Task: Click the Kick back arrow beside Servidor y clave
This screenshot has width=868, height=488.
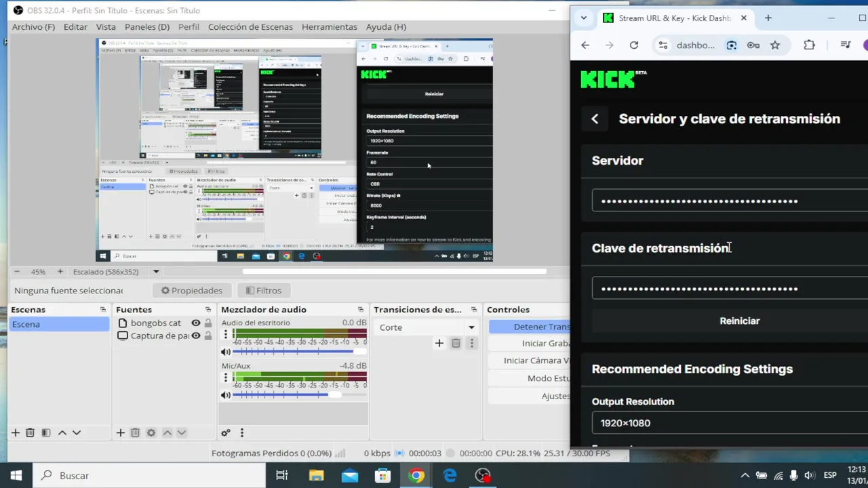Action: (595, 119)
